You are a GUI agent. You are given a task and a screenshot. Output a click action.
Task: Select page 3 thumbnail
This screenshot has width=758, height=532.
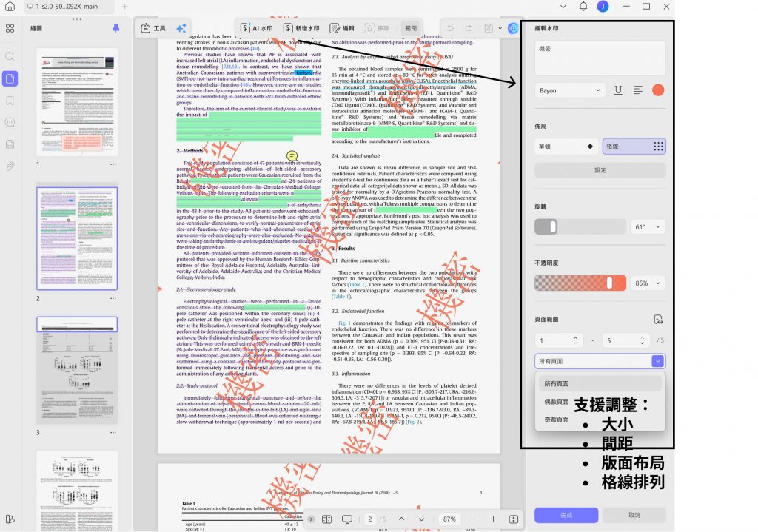[77, 370]
